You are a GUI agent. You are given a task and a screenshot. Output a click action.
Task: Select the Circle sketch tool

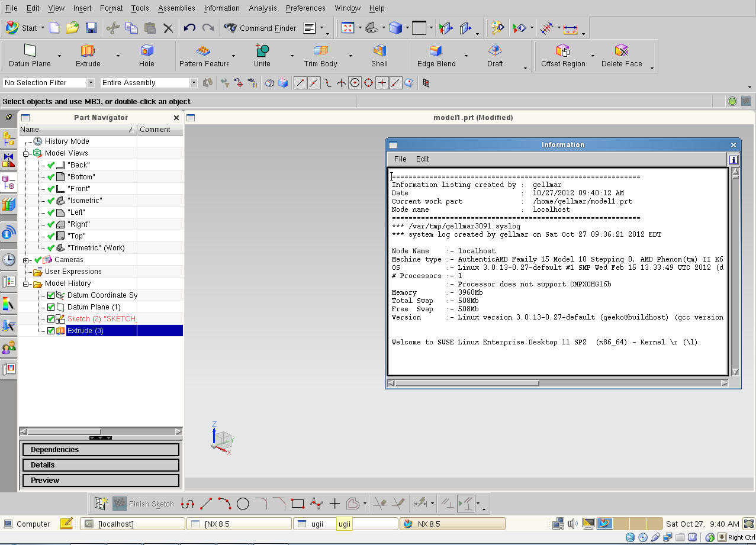[x=243, y=504]
